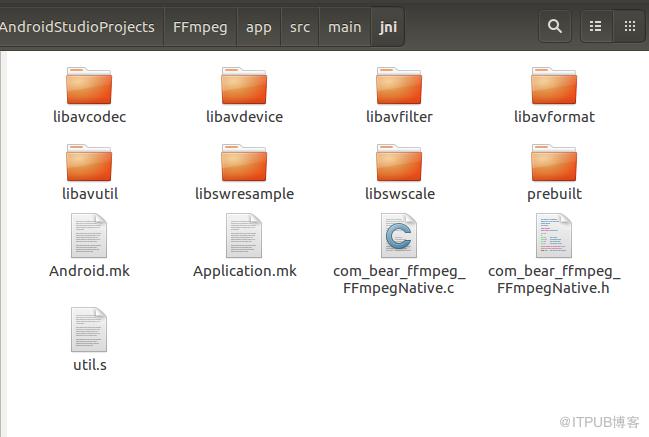Image resolution: width=649 pixels, height=437 pixels.
Task: Go to FFmpeg in path bar
Action: [x=200, y=27]
